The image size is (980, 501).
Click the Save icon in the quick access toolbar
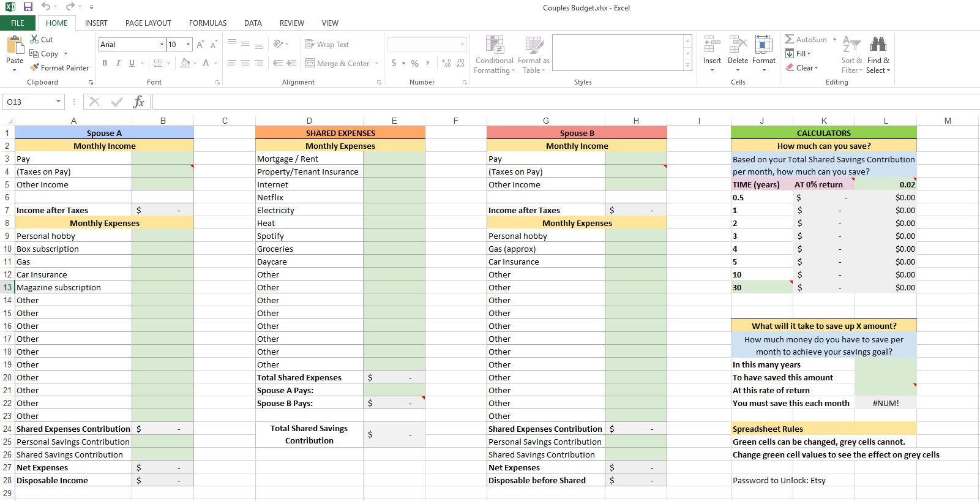click(x=28, y=7)
